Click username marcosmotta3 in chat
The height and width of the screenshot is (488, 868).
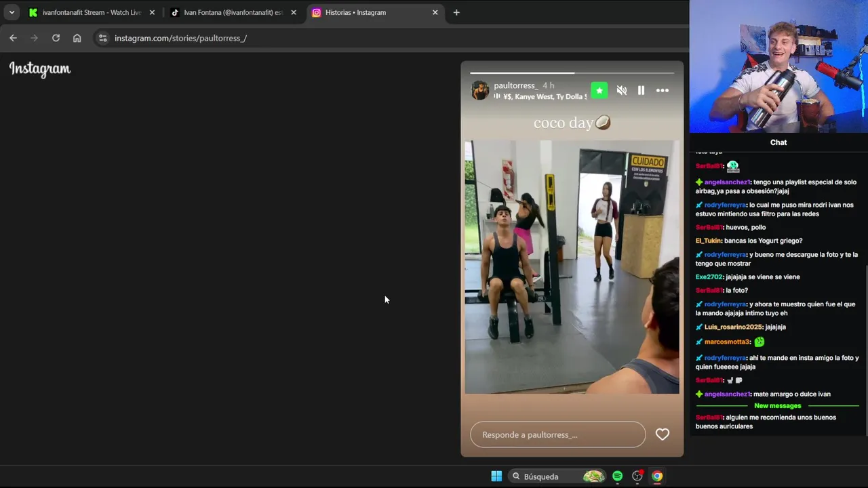click(x=728, y=342)
